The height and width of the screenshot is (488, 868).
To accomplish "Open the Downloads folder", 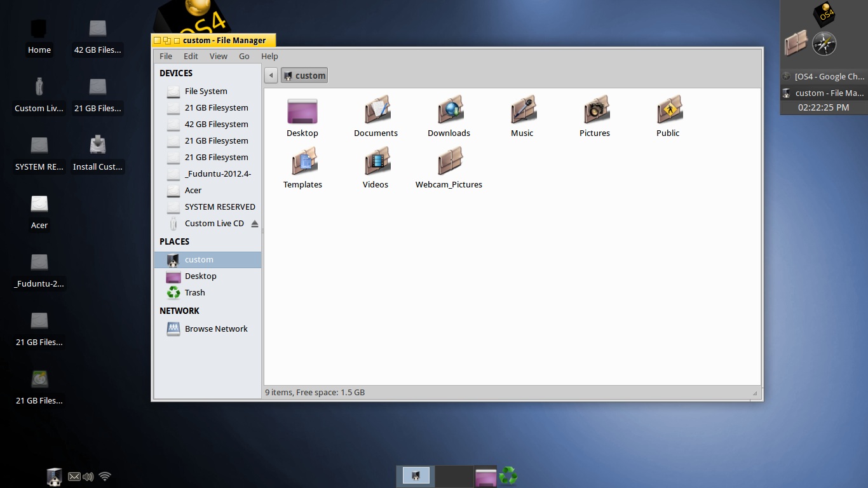I will click(449, 118).
